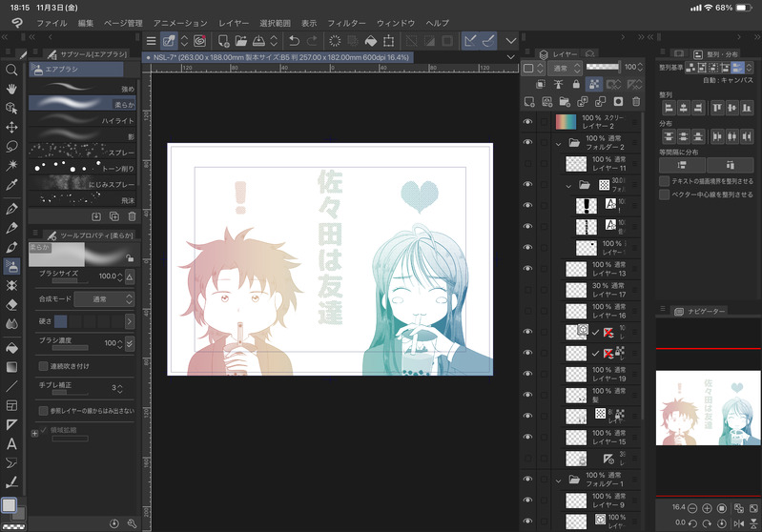
Task: Click the Save icon in command bar
Action: coord(259,41)
